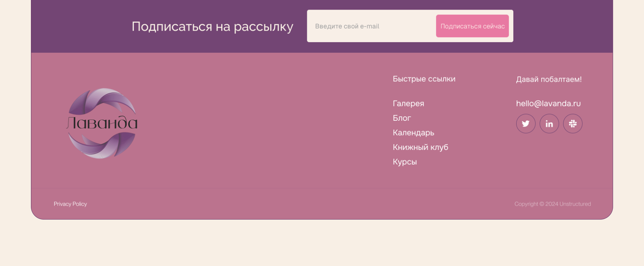Click the 'Быстрые ссылки' heading
The width and height of the screenshot is (644, 266).
click(x=424, y=79)
